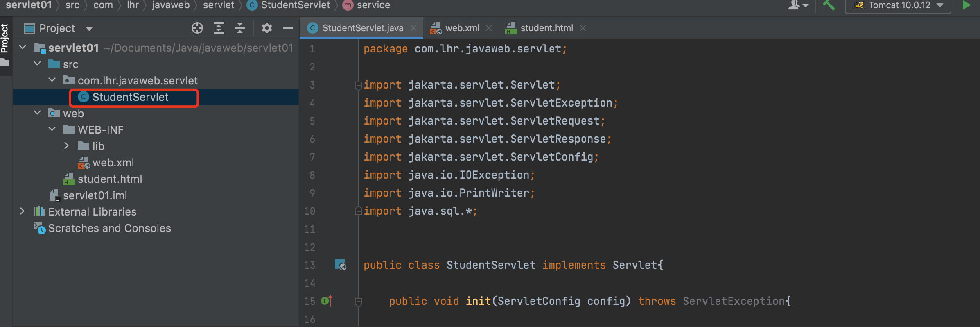Hide the Project panel with minus icon
980x327 pixels.
(x=288, y=28)
